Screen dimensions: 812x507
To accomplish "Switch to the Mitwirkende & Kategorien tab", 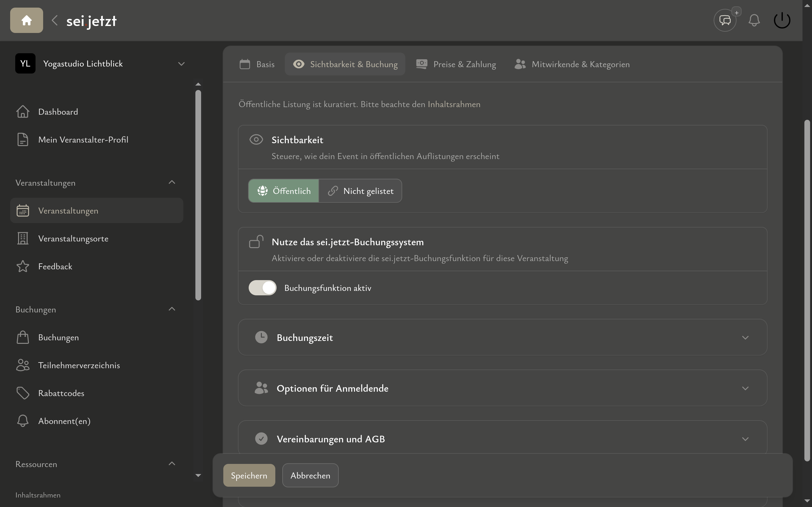I will pyautogui.click(x=572, y=64).
